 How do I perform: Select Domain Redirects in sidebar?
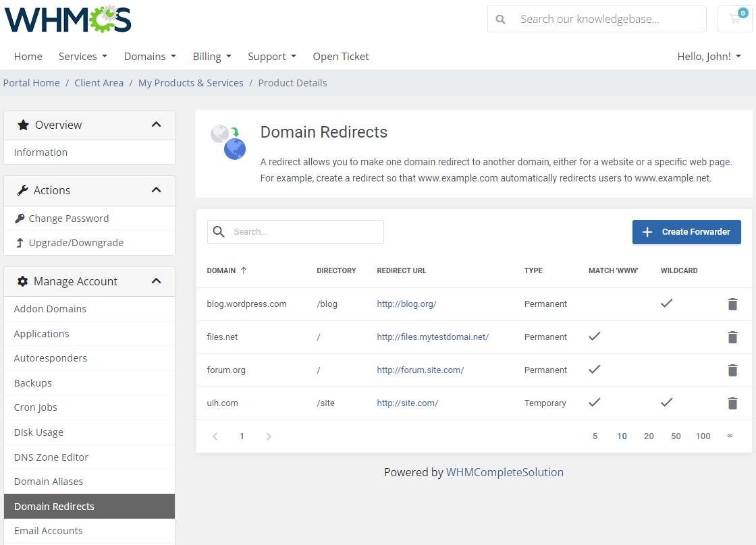point(89,507)
